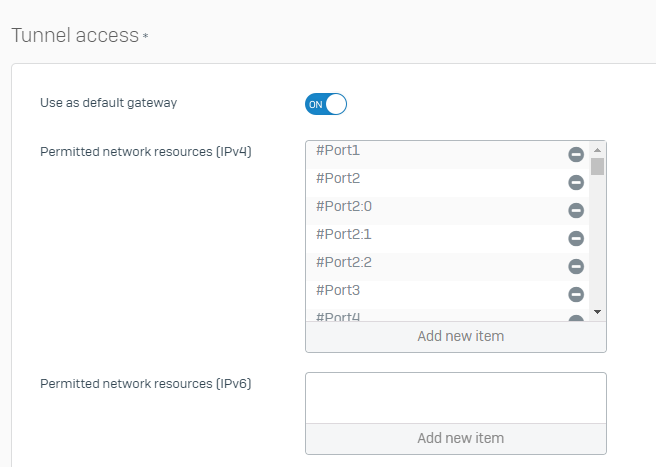Delete #Port2:2 using its remove icon
Screen dimensions: 656x467
pyautogui.click(x=576, y=266)
